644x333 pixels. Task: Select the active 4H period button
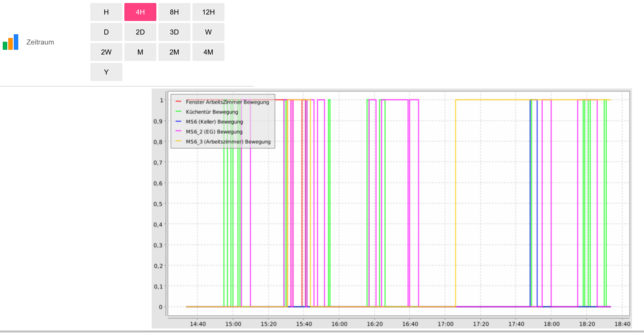pos(140,12)
